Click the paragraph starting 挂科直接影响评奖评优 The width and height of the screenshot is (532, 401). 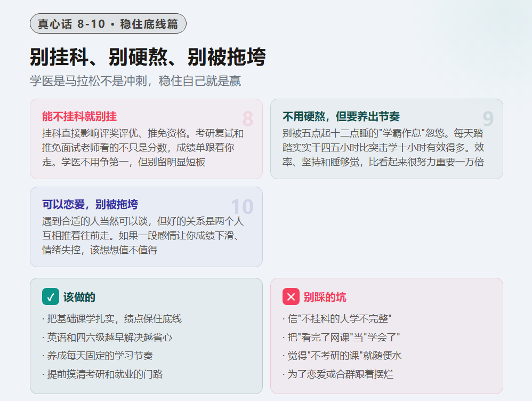[143, 147]
